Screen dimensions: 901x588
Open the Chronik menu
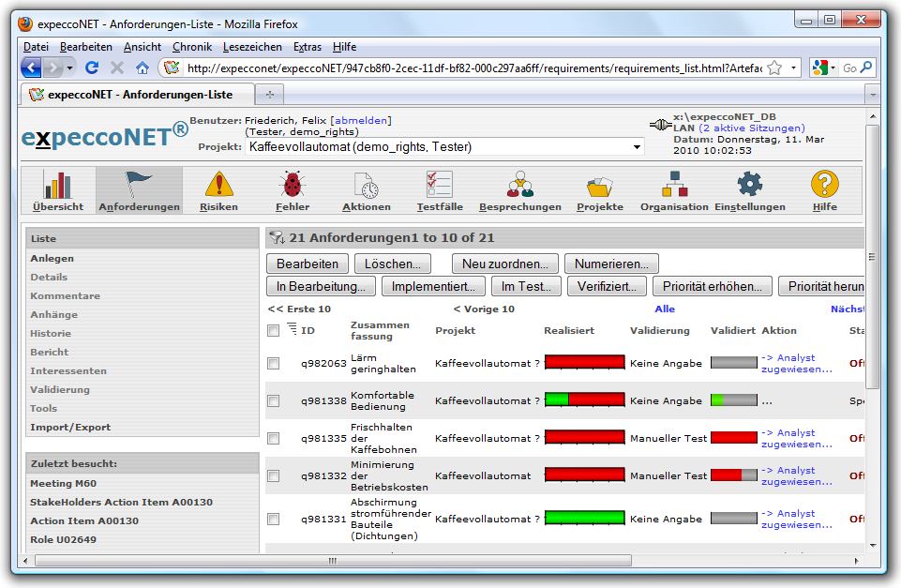coord(192,47)
